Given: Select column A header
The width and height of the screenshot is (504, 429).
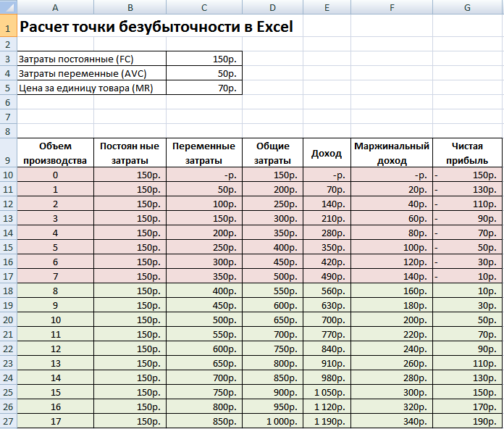Looking at the screenshot, I should [55, 7].
